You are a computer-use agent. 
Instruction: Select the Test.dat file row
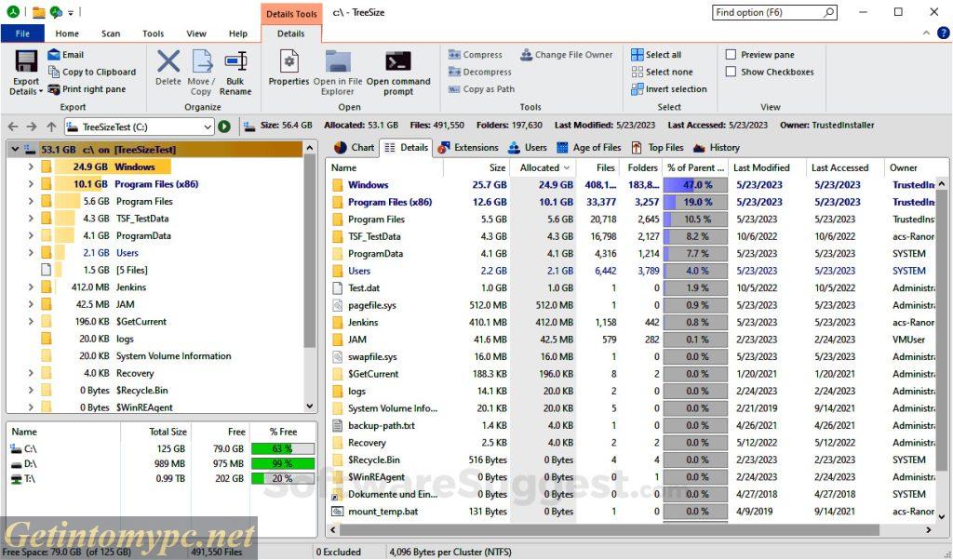click(632, 287)
